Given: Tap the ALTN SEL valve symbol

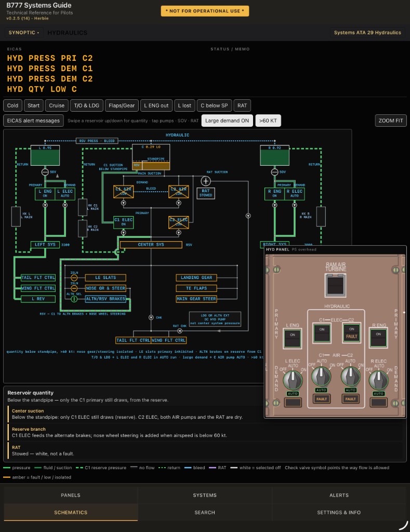Looking at the screenshot, I should tap(74, 299).
